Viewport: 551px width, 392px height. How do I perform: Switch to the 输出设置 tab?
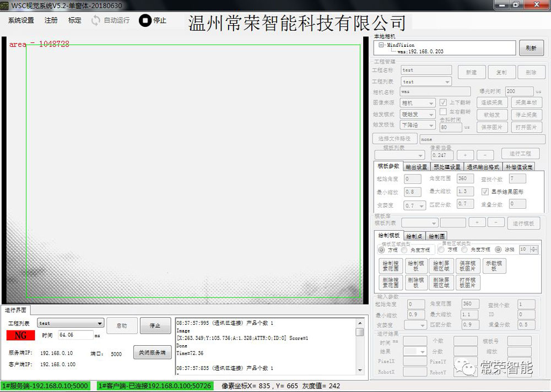(416, 167)
